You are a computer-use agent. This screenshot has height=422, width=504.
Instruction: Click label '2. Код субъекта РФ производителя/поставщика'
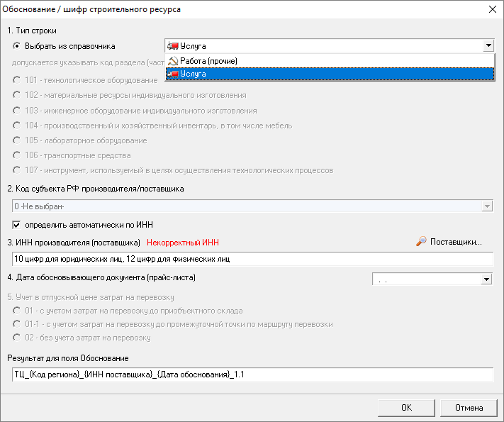click(x=96, y=189)
